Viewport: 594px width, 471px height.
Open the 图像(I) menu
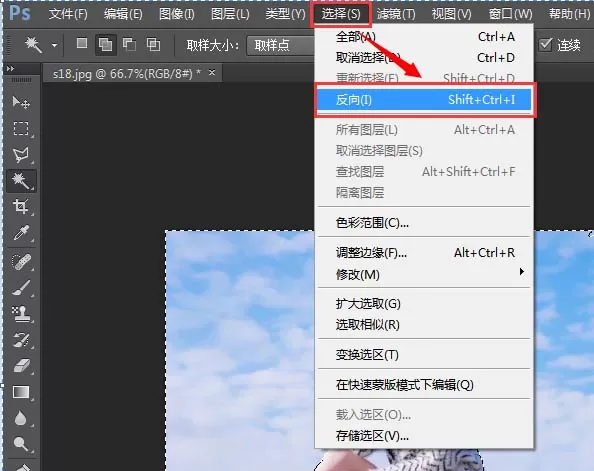pos(177,14)
